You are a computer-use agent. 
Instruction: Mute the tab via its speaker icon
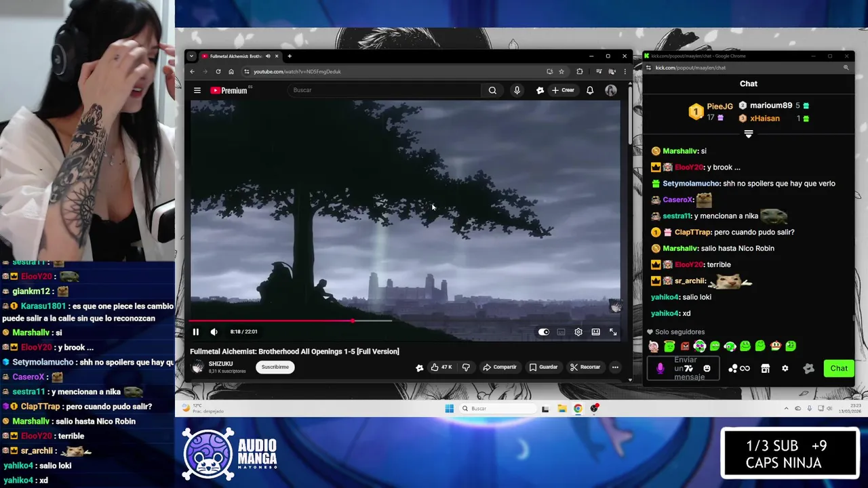(x=268, y=56)
